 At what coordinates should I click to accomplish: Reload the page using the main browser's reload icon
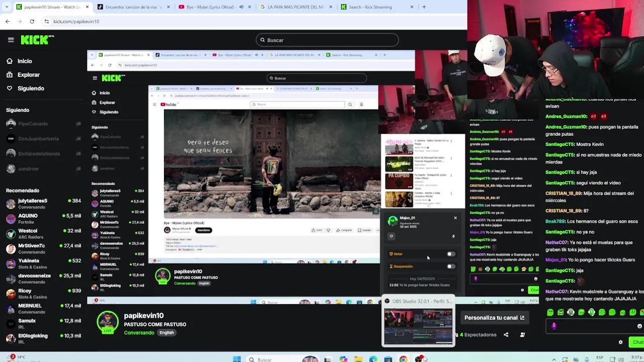point(32,22)
